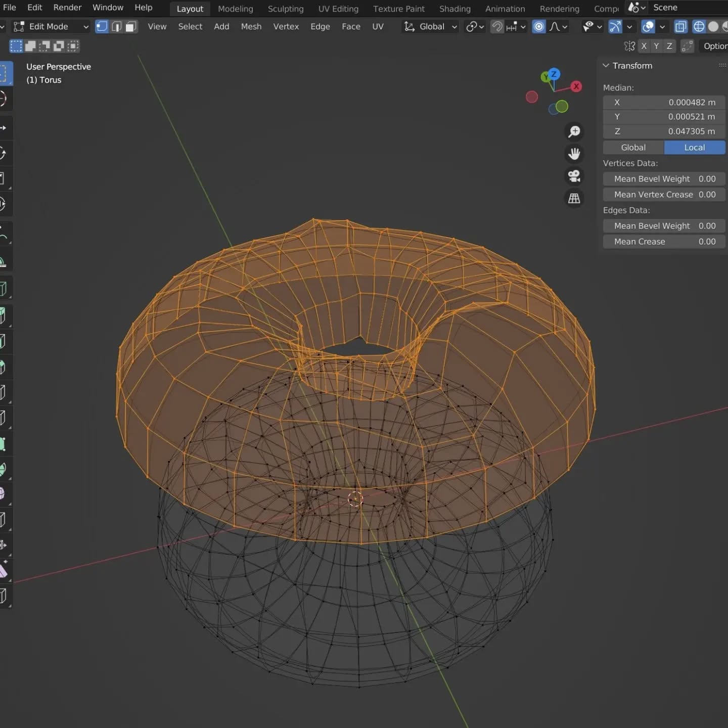Open the Edit Mode dropdown
The height and width of the screenshot is (728, 728).
[x=51, y=27]
